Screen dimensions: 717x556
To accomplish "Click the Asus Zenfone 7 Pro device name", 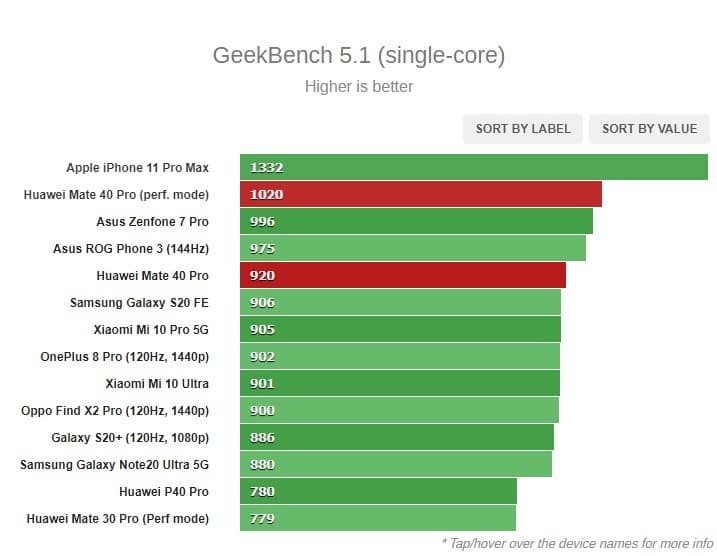I will pos(152,222).
